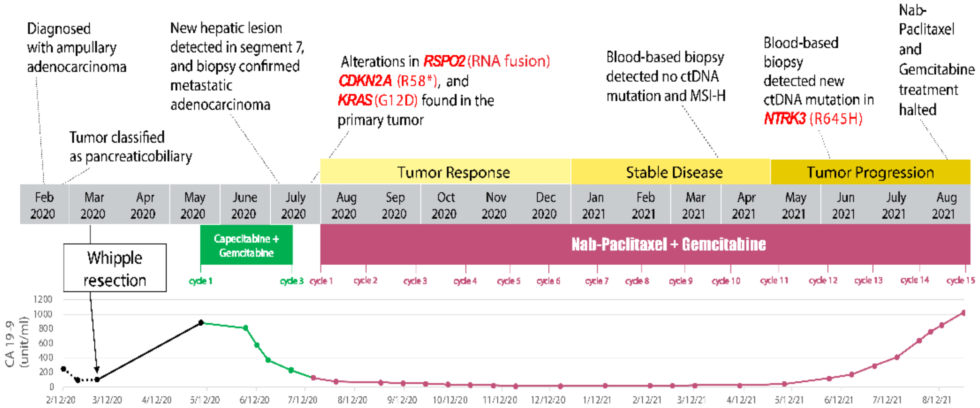Click the Whipple resection box

(x=115, y=268)
